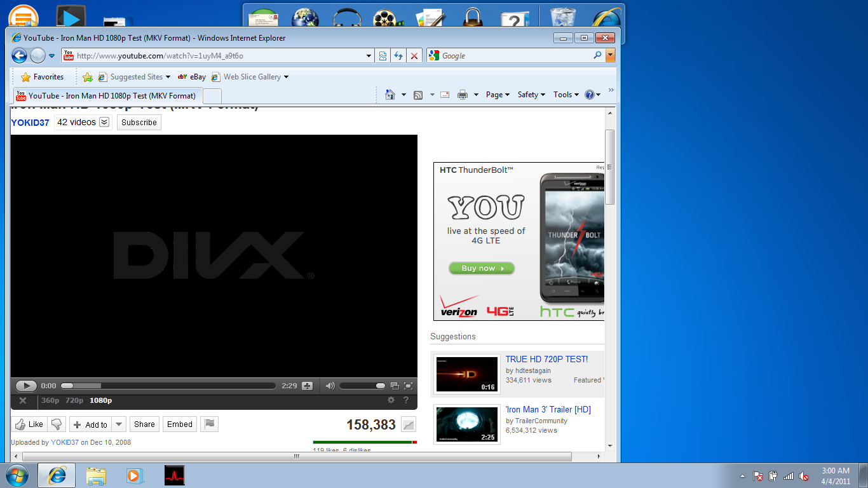Refresh the page
Image resolution: width=868 pixels, height=488 pixels.
[x=398, y=56]
